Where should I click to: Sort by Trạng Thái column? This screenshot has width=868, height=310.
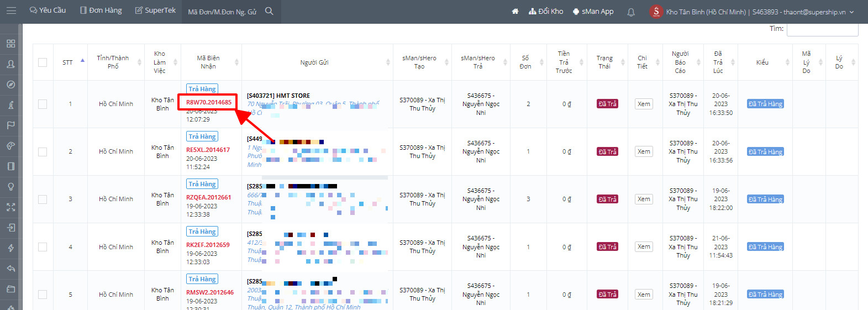(623, 62)
